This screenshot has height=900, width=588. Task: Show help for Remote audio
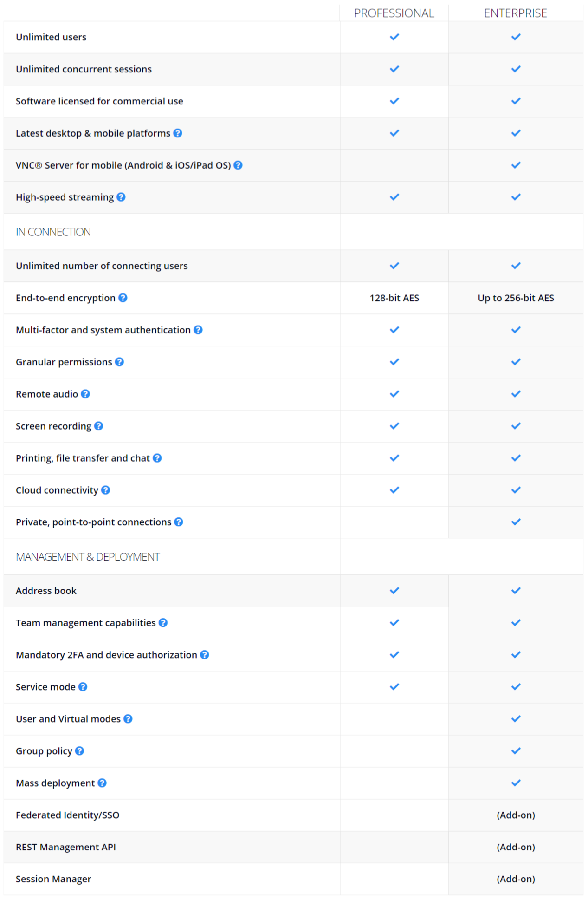click(x=85, y=394)
